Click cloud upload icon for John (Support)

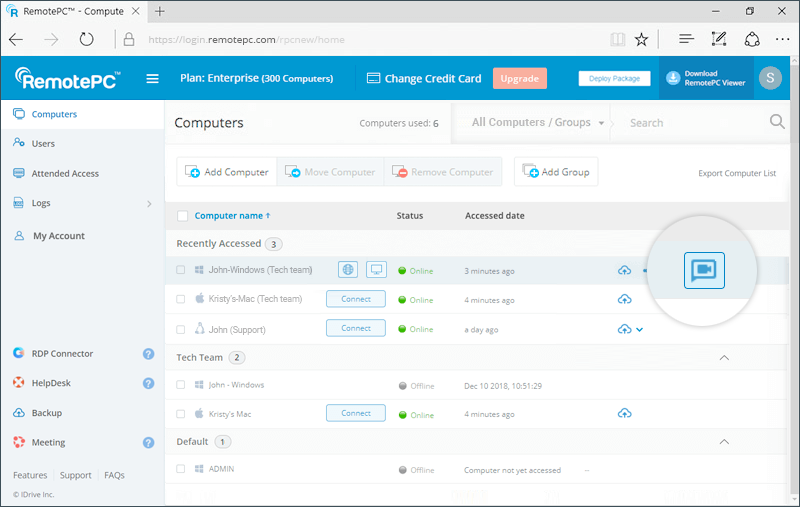[624, 329]
